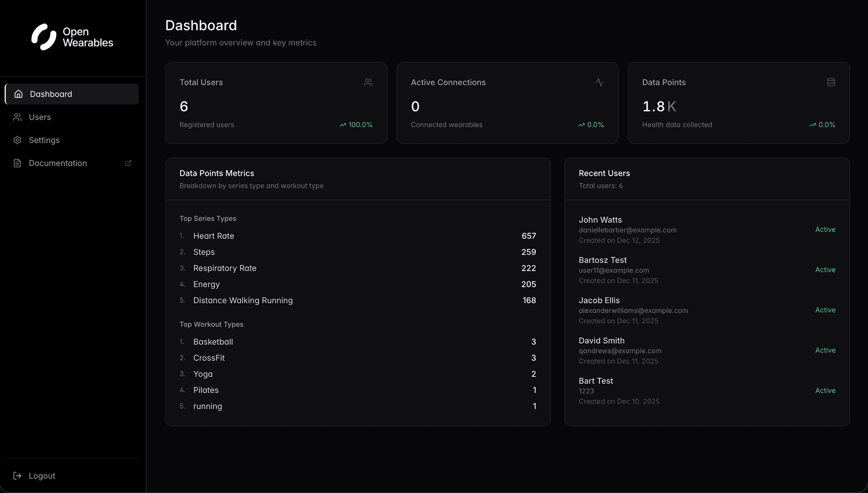Click the Active status for David Smith
Screen dimensions: 868x493
pyautogui.click(x=825, y=350)
